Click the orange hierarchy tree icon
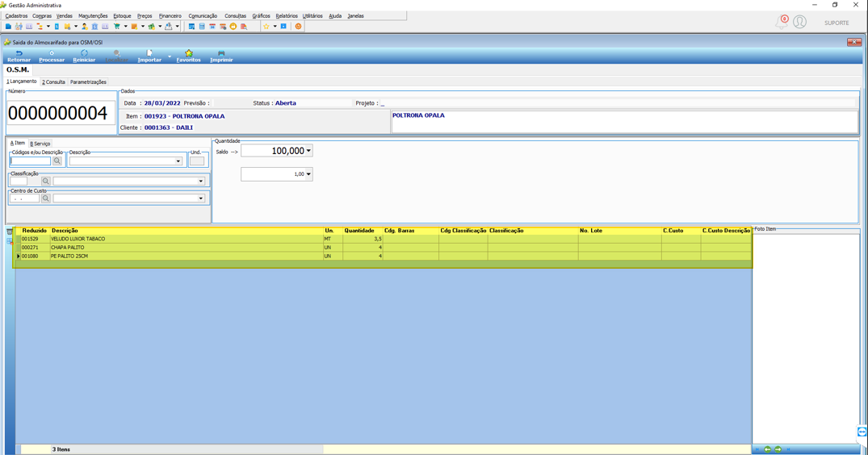This screenshot has width=868, height=455. 40,27
